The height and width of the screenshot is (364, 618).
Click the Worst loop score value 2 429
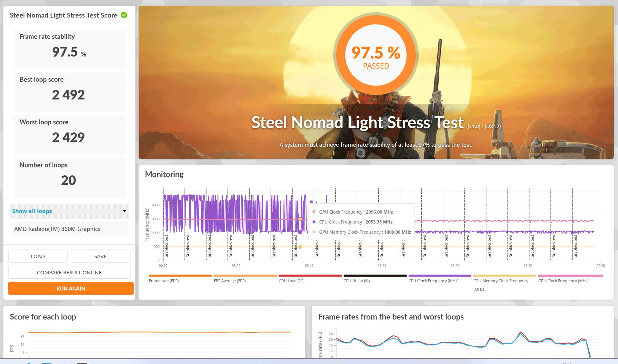click(69, 137)
